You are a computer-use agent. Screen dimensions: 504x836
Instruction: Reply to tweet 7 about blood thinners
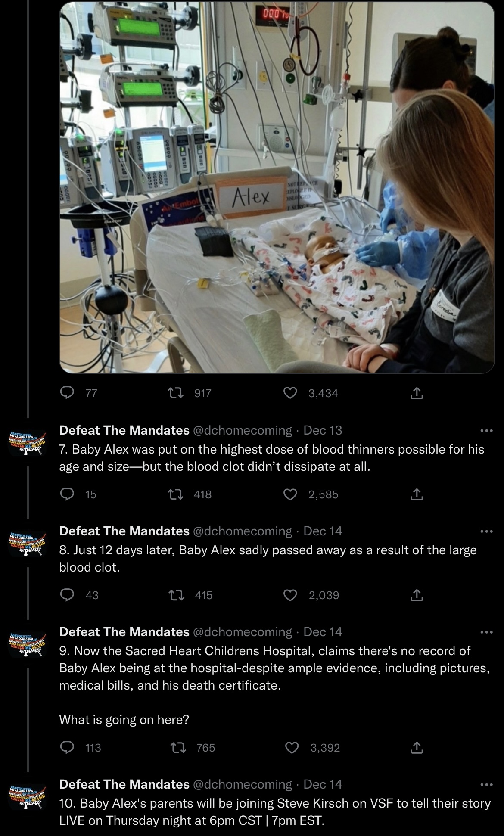pyautogui.click(x=67, y=494)
